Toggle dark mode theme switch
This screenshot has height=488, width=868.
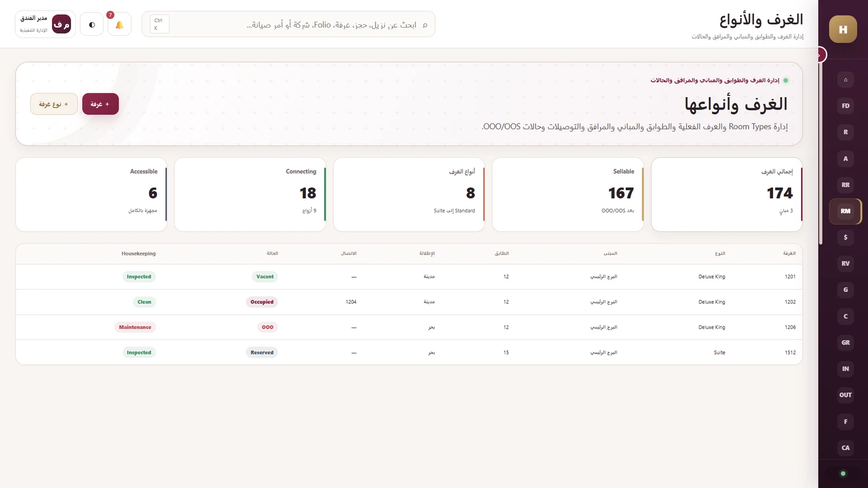pos(92,24)
